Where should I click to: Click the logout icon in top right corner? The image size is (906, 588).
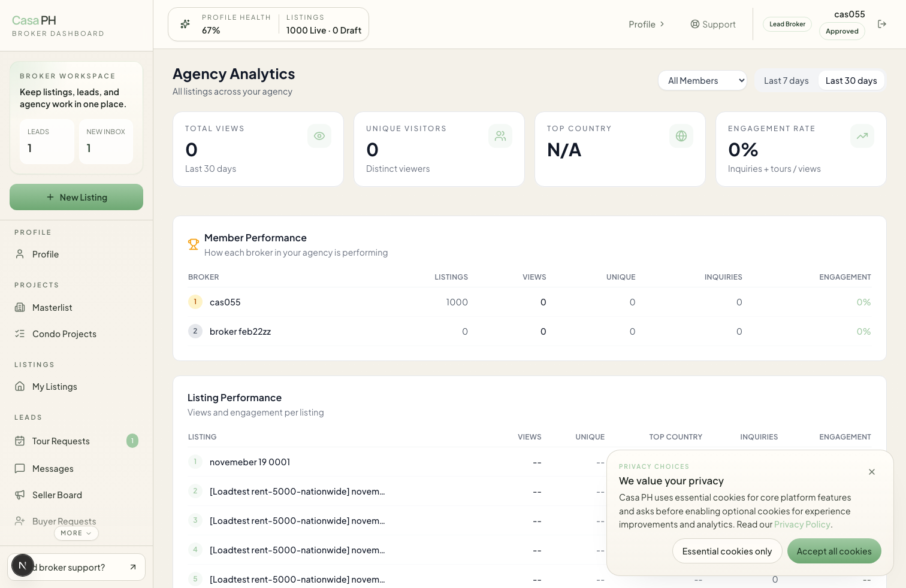click(881, 24)
